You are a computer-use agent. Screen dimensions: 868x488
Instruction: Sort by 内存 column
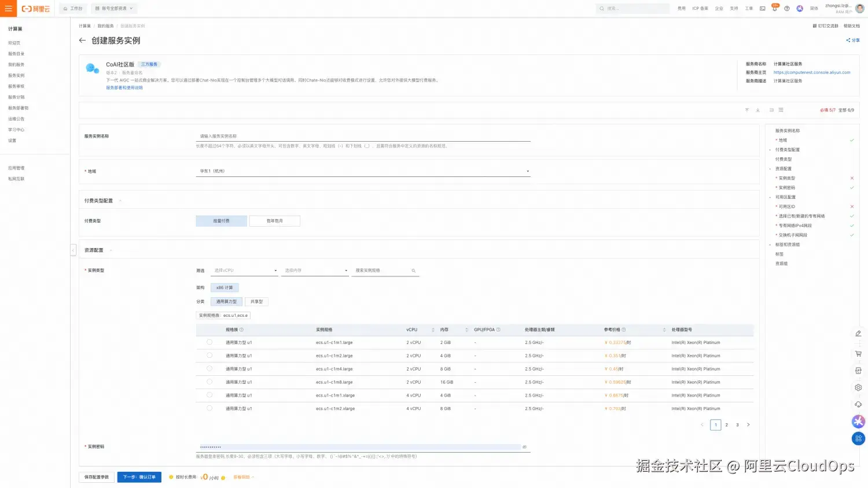466,330
